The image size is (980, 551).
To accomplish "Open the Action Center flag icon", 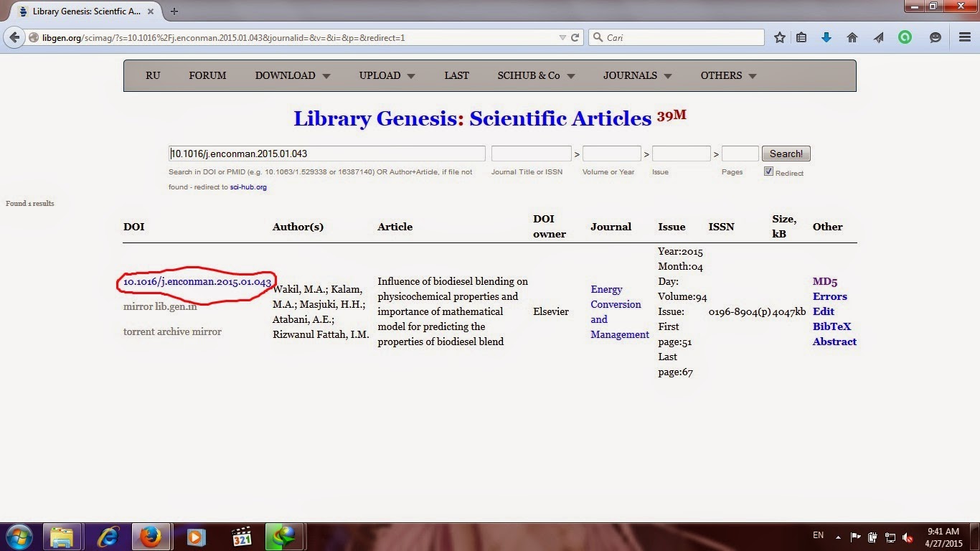I will (855, 537).
